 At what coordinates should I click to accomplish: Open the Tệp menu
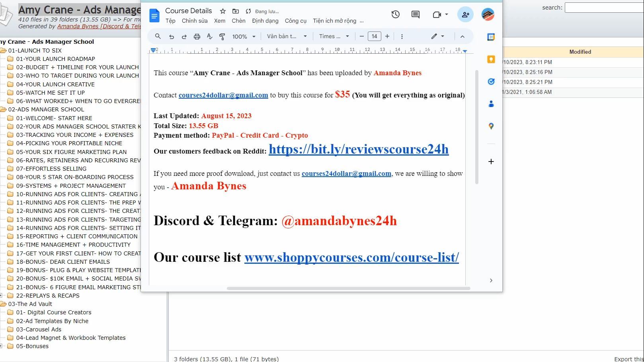click(x=170, y=21)
